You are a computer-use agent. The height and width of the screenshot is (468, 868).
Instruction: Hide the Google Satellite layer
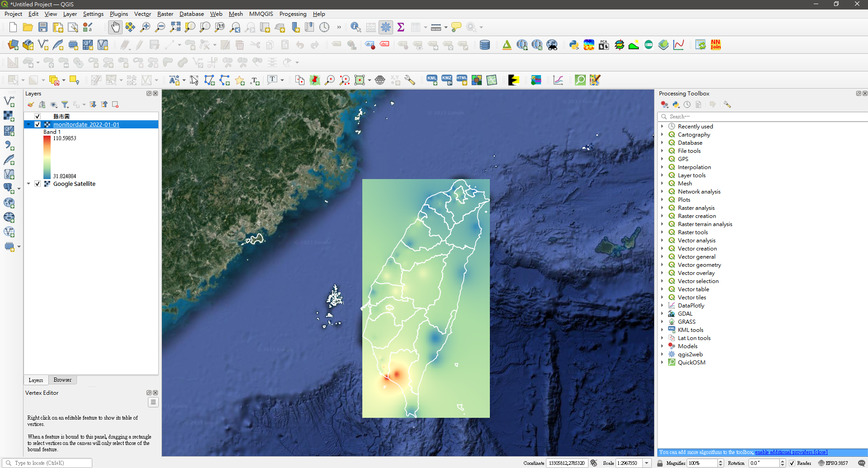pyautogui.click(x=38, y=184)
